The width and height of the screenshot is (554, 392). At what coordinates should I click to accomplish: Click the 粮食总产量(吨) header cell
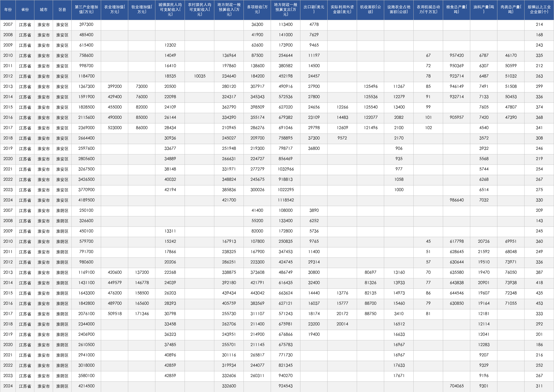pos(457,10)
